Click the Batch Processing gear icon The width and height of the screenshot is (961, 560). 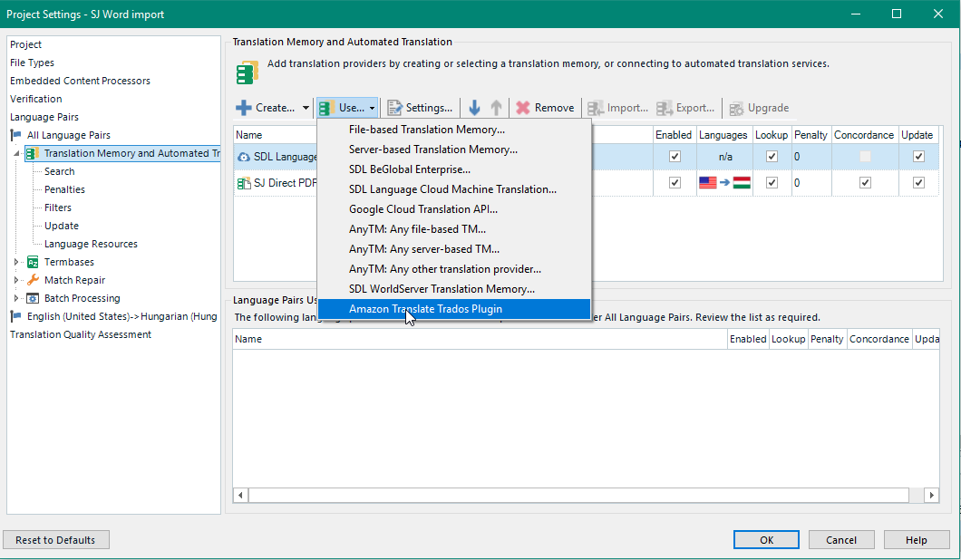coord(34,298)
